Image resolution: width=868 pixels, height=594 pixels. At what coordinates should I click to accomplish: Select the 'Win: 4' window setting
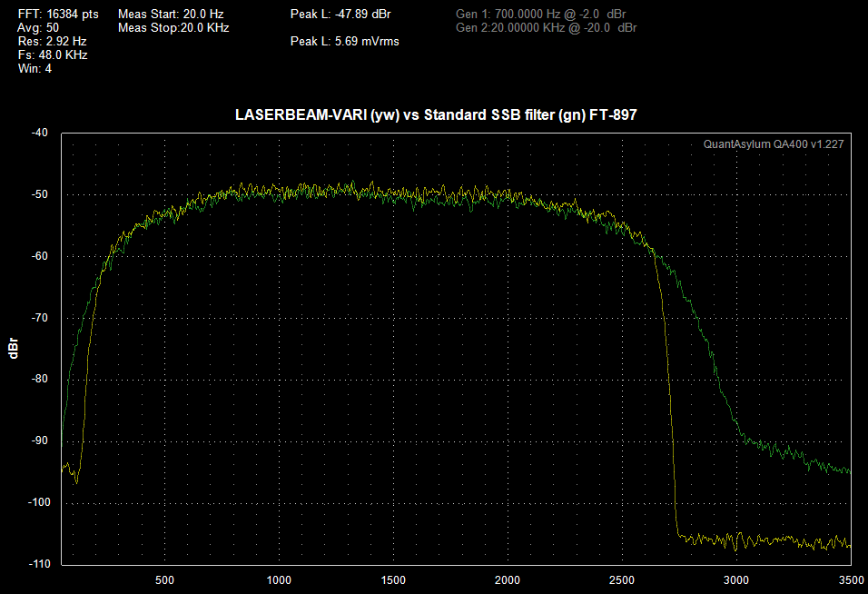(x=35, y=69)
